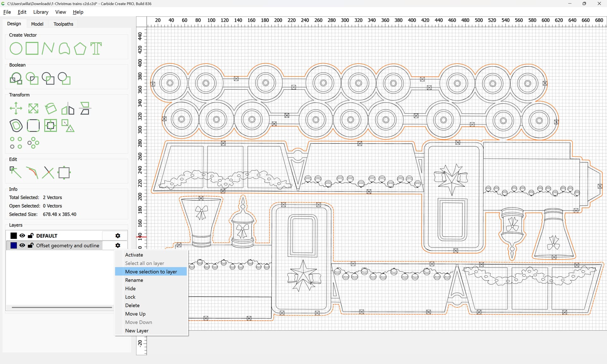Select the Rectangle create vector tool
This screenshot has height=364, width=607.
(x=32, y=49)
